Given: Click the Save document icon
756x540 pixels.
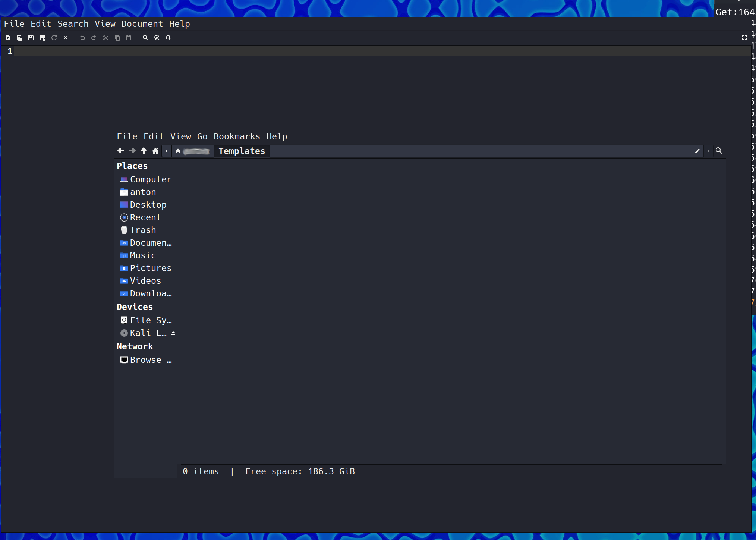Looking at the screenshot, I should coord(31,38).
